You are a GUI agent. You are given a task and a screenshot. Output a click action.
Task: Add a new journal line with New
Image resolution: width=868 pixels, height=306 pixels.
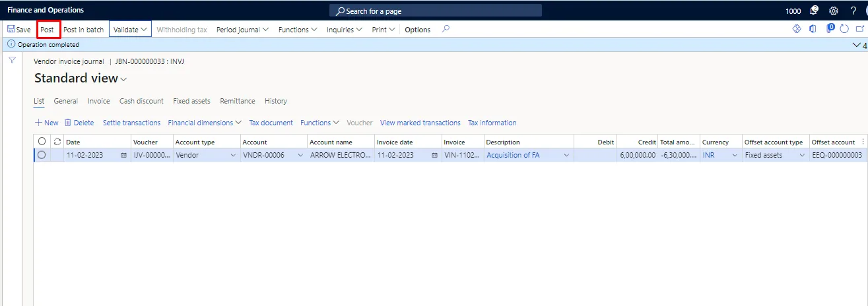point(46,123)
